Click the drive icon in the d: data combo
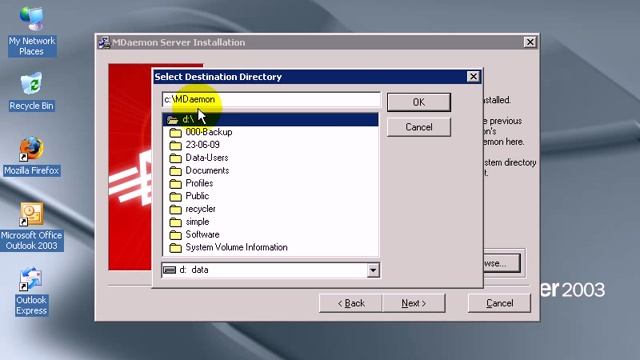This screenshot has width=640, height=360. coord(169,270)
